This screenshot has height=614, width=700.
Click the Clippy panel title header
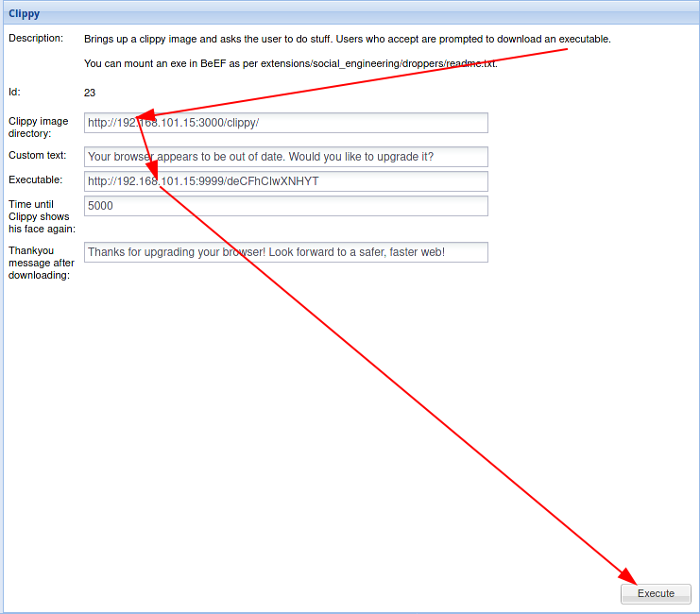(x=24, y=15)
